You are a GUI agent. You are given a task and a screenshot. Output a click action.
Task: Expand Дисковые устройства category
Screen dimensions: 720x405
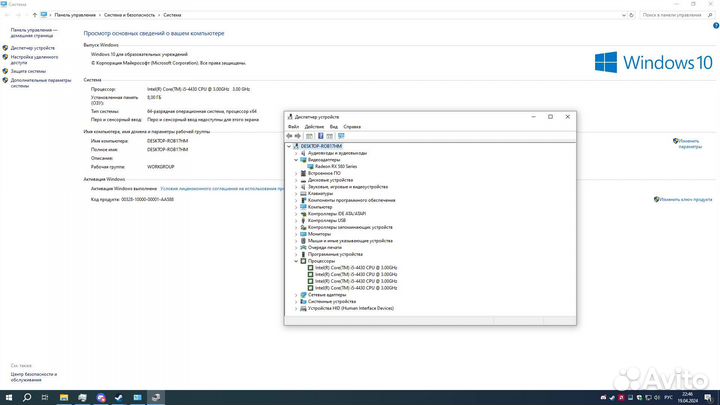pyautogui.click(x=296, y=180)
